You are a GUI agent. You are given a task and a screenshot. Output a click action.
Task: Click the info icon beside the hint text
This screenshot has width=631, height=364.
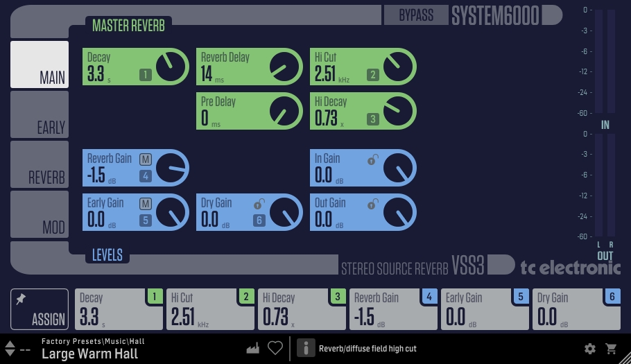[x=306, y=348]
